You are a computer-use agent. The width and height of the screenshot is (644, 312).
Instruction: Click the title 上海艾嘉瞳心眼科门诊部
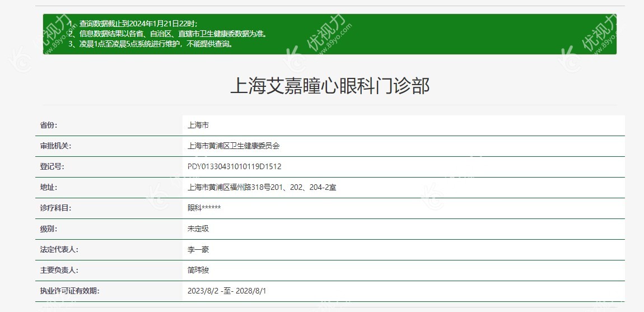330,86
